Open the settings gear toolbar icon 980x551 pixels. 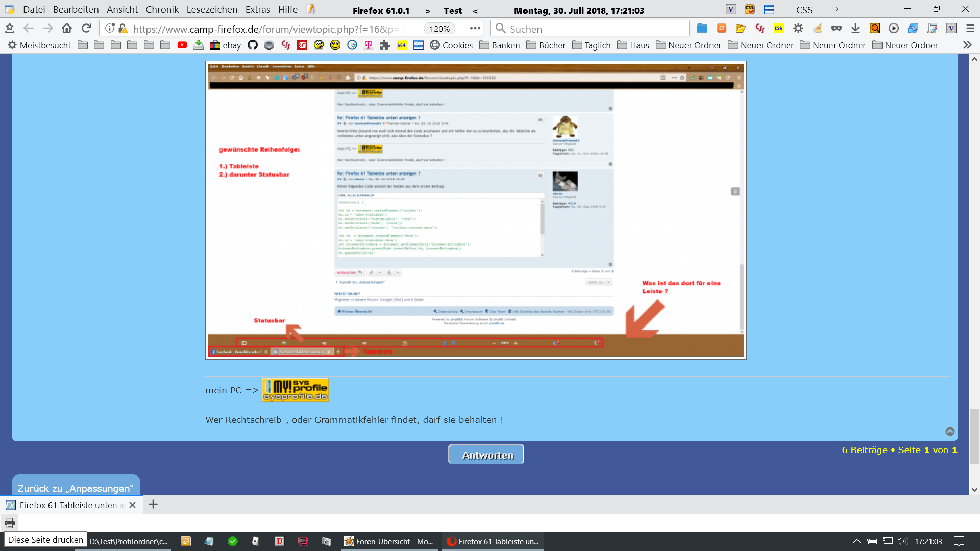pos(798,29)
